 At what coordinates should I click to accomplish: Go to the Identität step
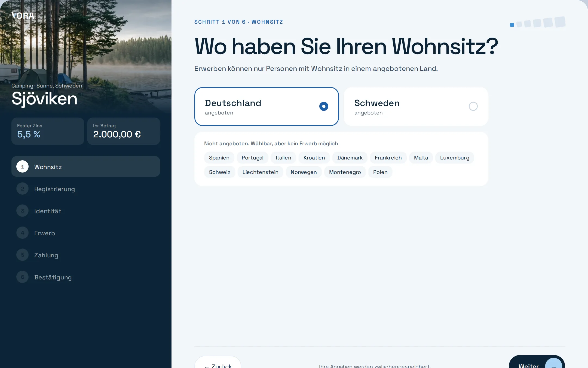pos(86,211)
